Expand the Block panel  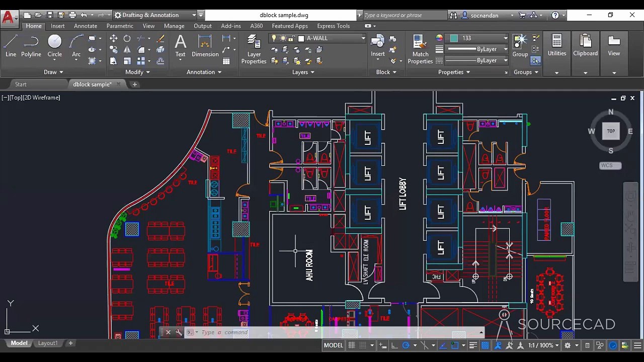386,72
